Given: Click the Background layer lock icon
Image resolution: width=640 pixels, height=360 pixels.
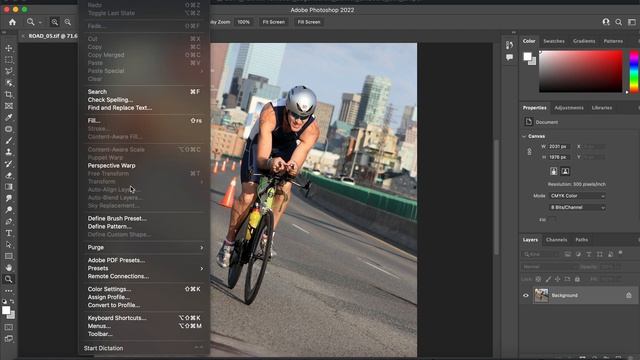Looking at the screenshot, I should 629,295.
